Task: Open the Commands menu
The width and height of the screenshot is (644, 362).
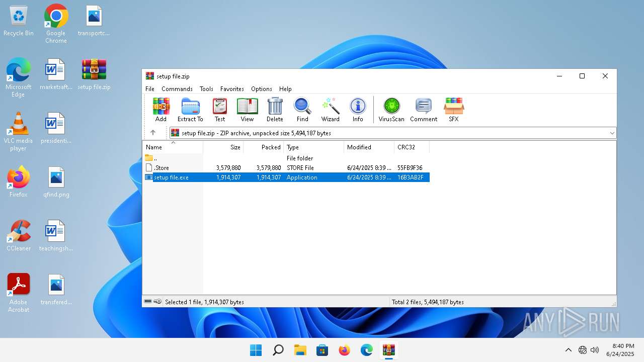Action: pyautogui.click(x=177, y=88)
